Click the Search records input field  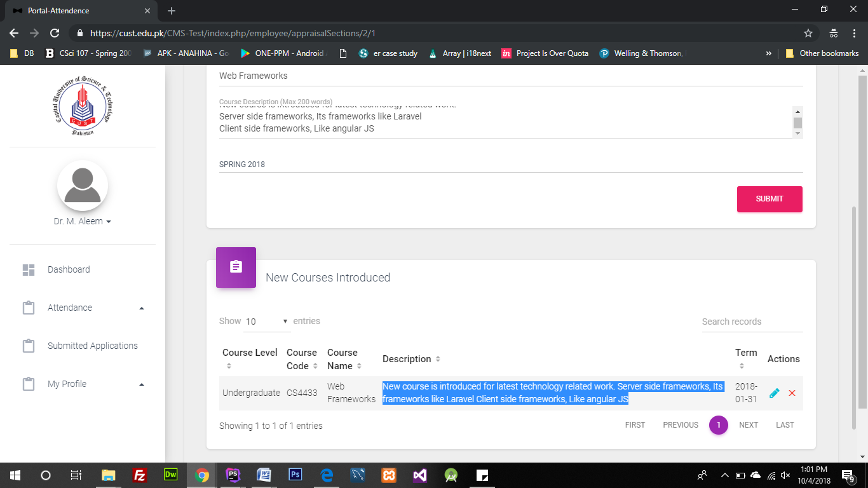pos(752,322)
